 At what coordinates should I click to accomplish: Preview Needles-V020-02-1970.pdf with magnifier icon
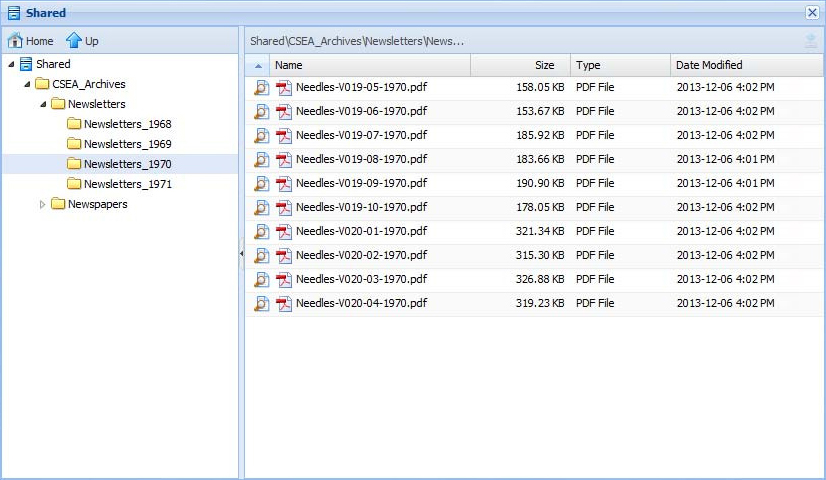click(x=261, y=255)
